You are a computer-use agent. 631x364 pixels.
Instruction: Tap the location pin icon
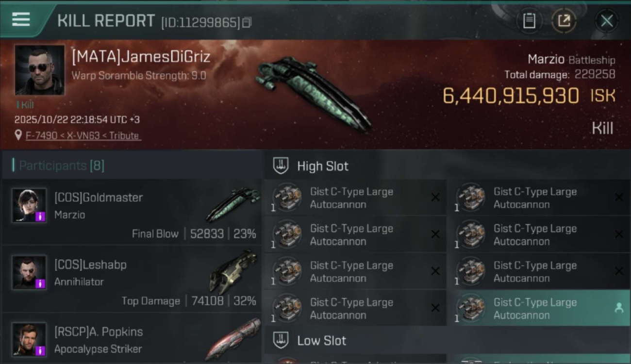tap(18, 135)
